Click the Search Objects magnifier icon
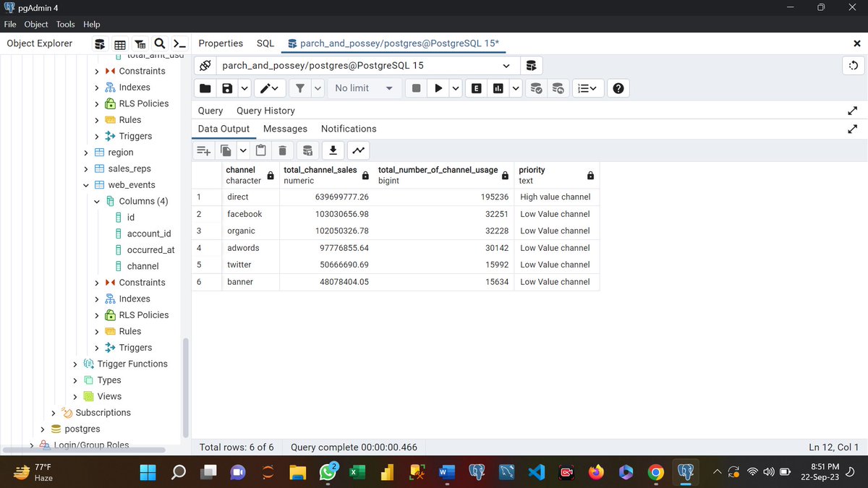 tap(160, 44)
